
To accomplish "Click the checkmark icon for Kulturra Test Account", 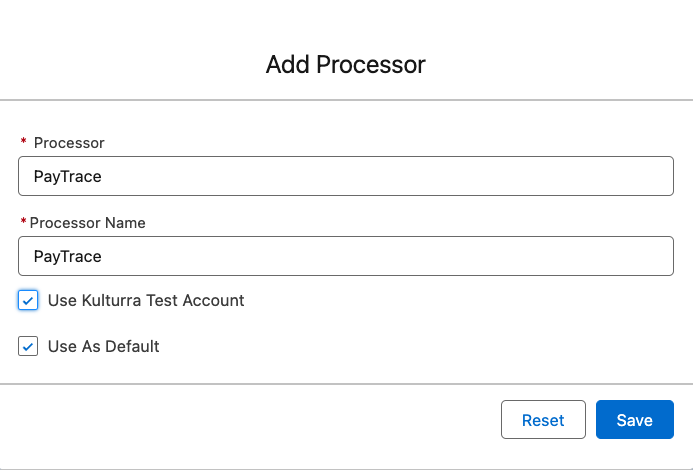I will pyautogui.click(x=28, y=300).
